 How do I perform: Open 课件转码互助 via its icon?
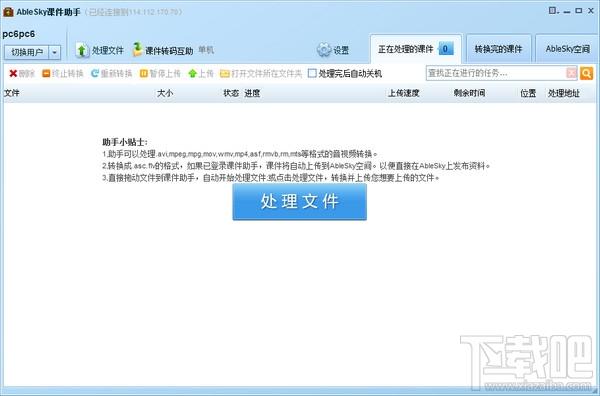click(137, 49)
